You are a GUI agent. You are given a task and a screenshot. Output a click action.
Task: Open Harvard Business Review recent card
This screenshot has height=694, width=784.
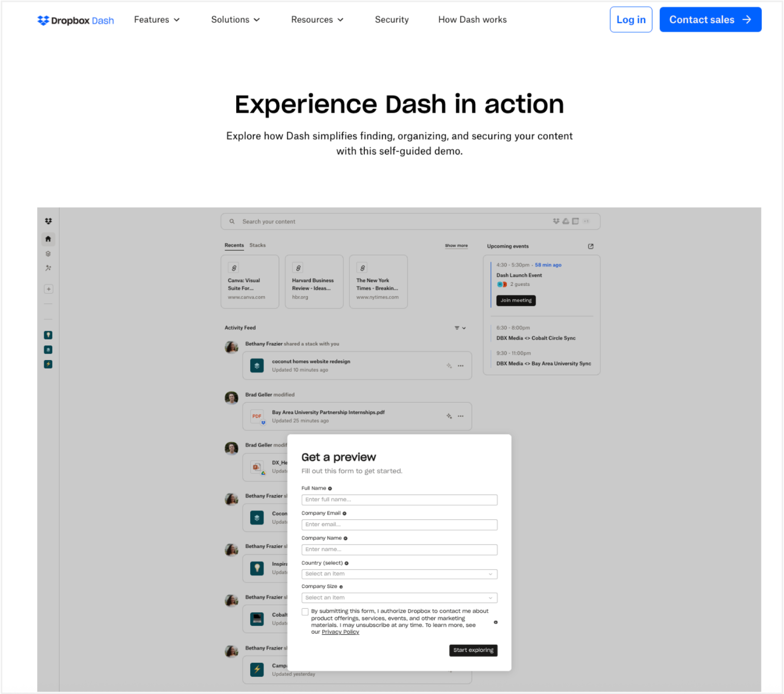coord(314,282)
